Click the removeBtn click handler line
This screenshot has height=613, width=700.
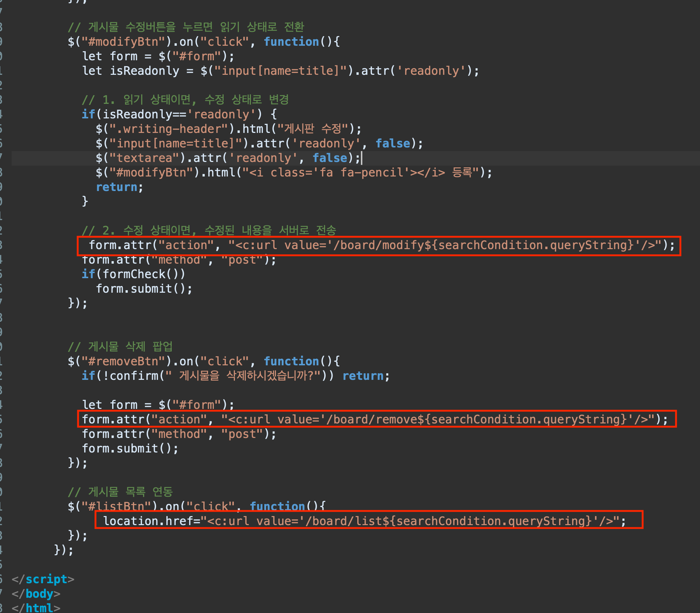203,361
